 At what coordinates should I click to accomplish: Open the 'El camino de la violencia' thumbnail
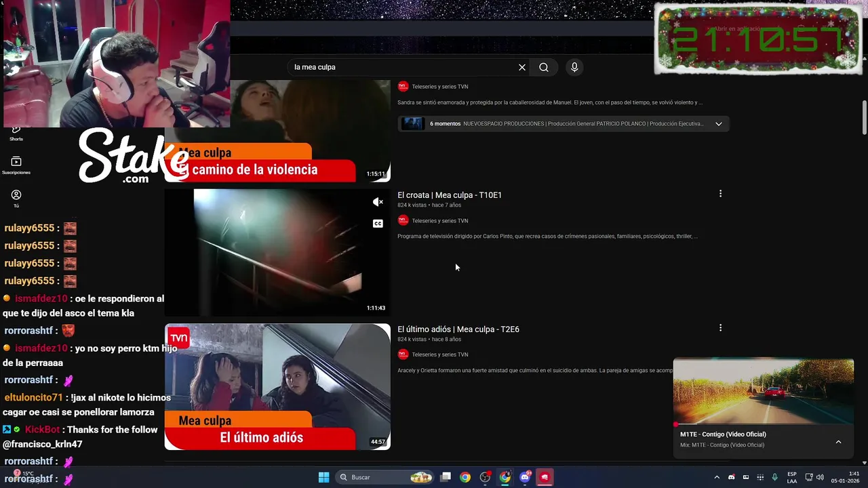point(277,131)
